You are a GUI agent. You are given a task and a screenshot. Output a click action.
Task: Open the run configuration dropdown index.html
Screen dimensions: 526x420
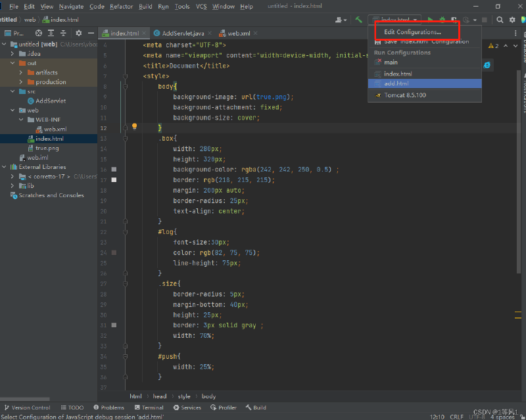point(394,20)
